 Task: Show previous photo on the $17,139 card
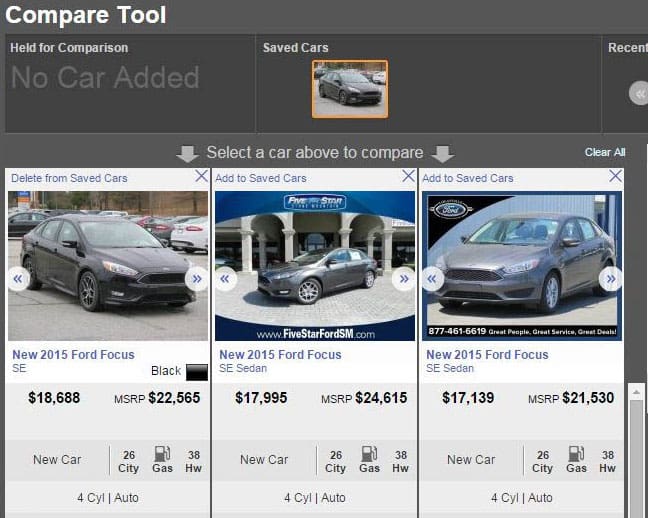(x=432, y=279)
